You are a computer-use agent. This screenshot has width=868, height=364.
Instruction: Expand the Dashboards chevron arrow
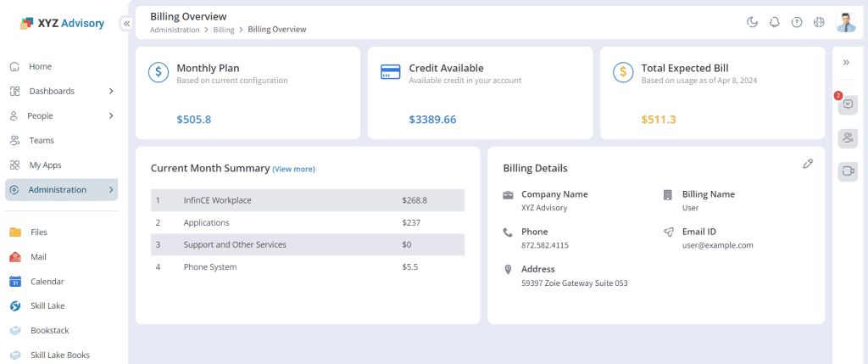(x=111, y=91)
